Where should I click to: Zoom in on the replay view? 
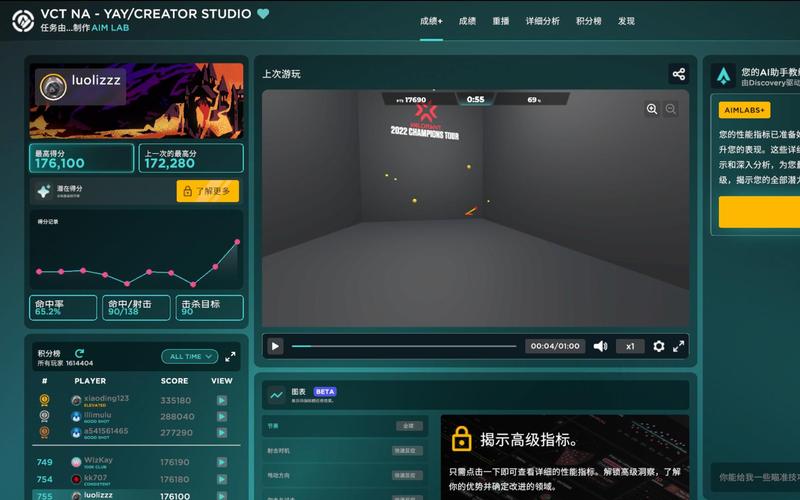pyautogui.click(x=652, y=109)
